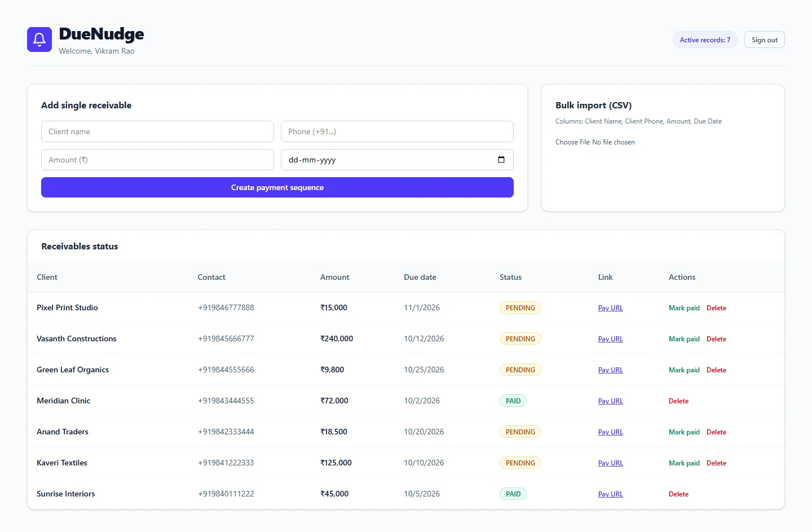Image resolution: width=812 pixels, height=532 pixels.
Task: Click the Amount column header
Action: (334, 277)
